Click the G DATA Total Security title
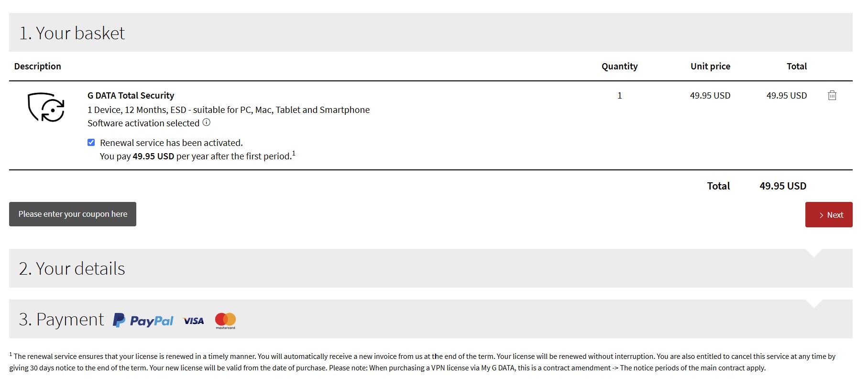The image size is (868, 390). pyautogui.click(x=131, y=96)
